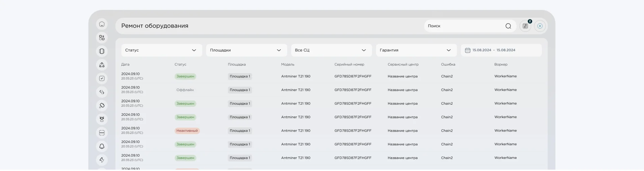Expand the Гарантия filter dropdown
The height and width of the screenshot is (171, 644).
[416, 50]
